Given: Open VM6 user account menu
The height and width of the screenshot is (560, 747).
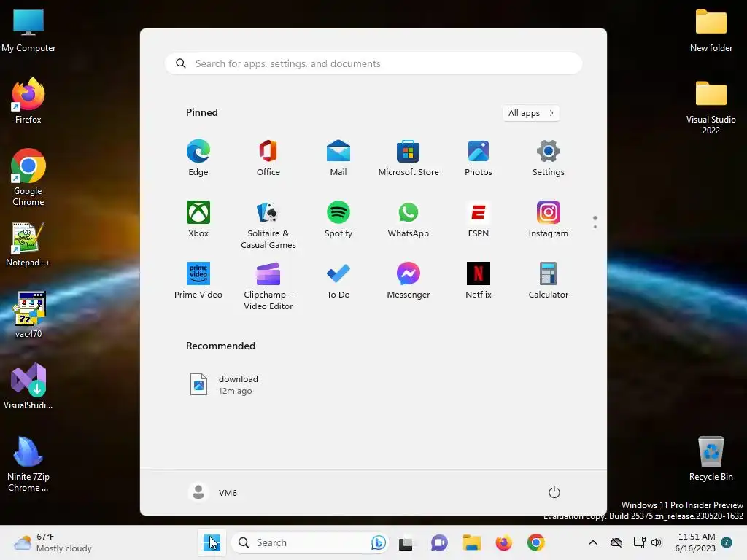Looking at the screenshot, I should 213,492.
